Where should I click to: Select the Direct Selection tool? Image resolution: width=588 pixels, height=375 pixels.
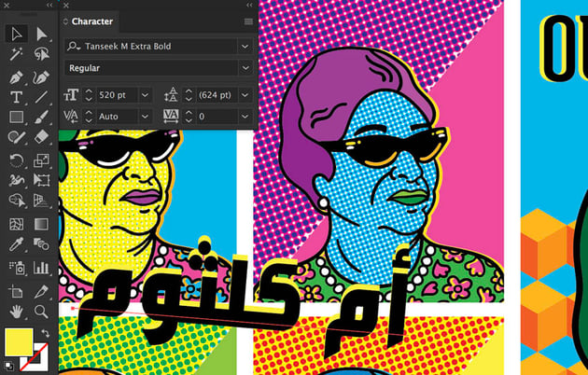[41, 34]
